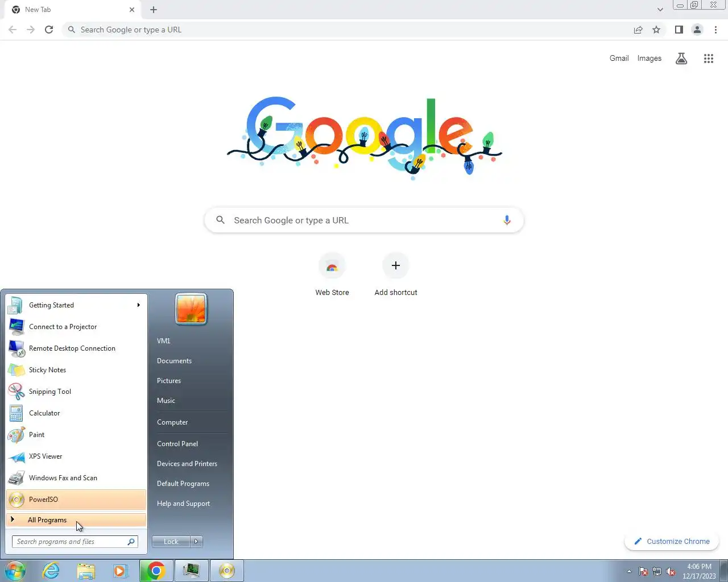Reload the page in Chrome

(x=49, y=30)
